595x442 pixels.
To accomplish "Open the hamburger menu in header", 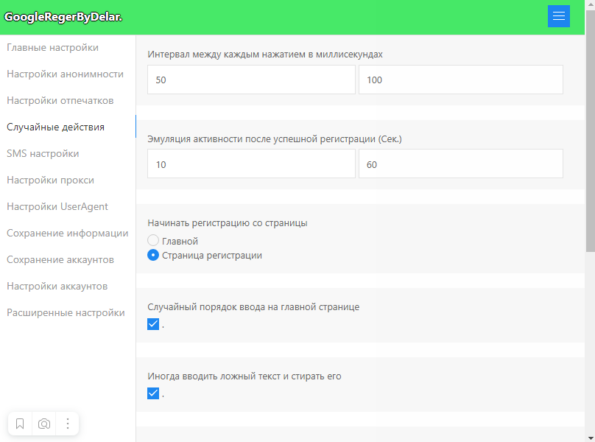I will (559, 16).
